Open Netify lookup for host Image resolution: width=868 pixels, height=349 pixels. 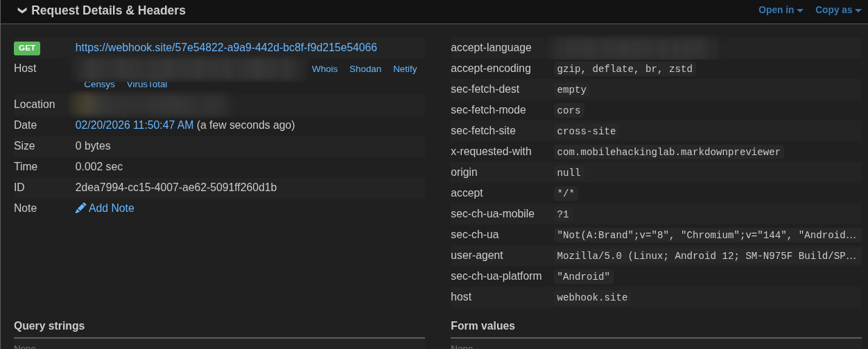coord(405,69)
